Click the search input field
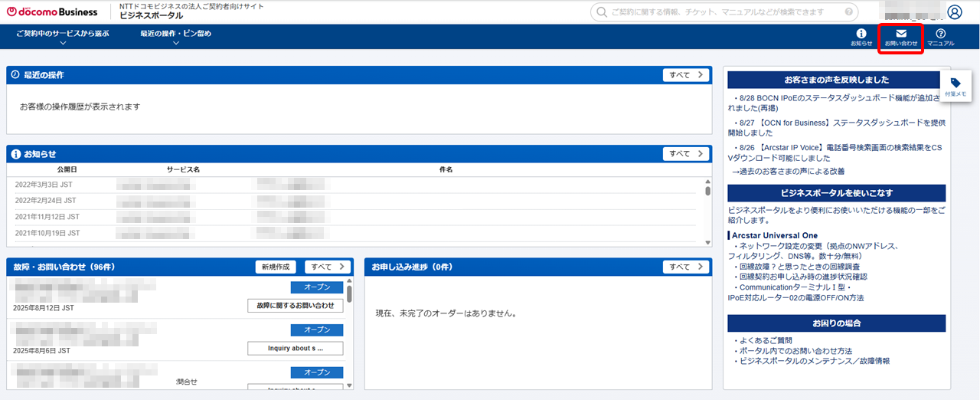The width and height of the screenshot is (980, 400). [x=724, y=12]
